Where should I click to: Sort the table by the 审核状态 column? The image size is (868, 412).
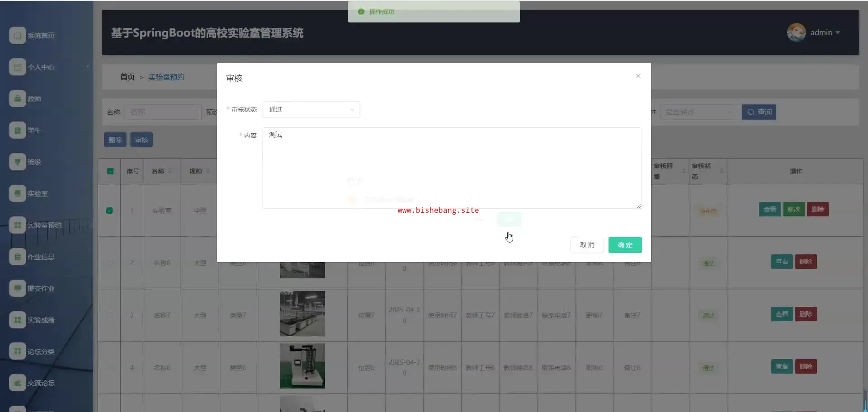[722, 171]
